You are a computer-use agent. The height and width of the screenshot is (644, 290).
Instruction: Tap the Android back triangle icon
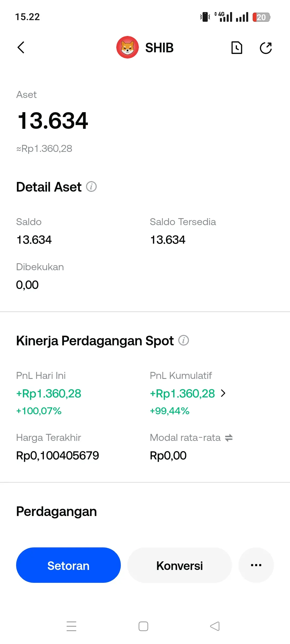[215, 626]
